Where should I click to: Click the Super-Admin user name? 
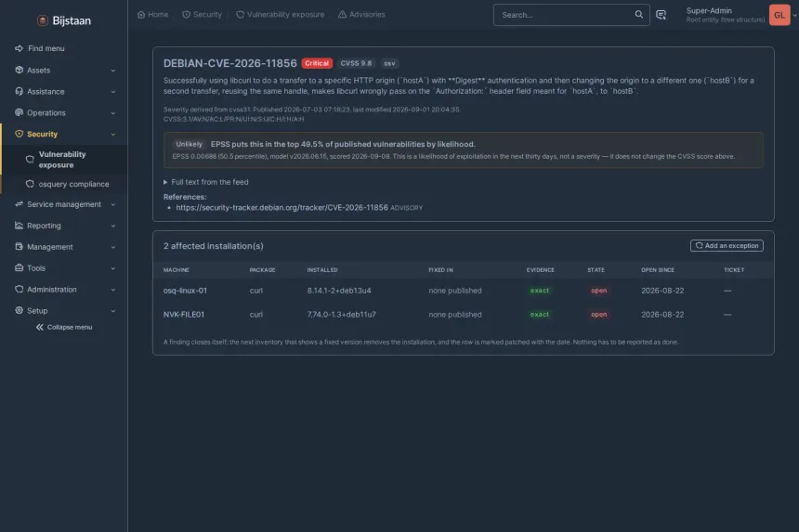[709, 10]
